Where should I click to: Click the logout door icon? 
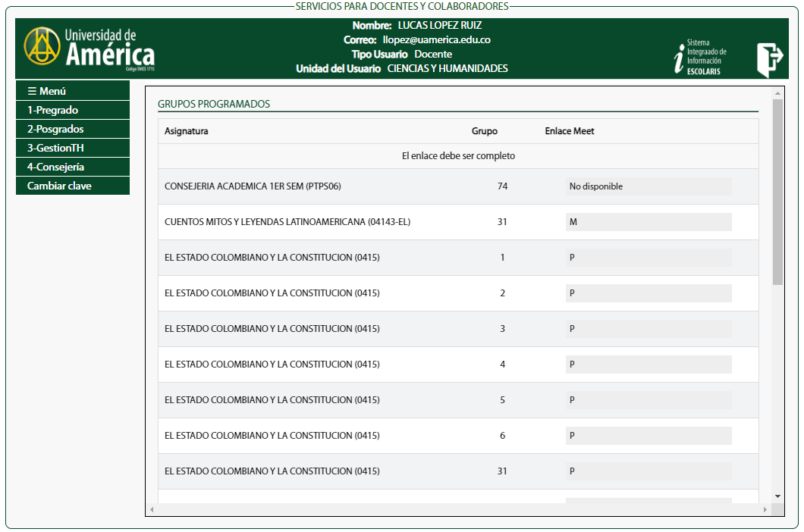coord(770,59)
